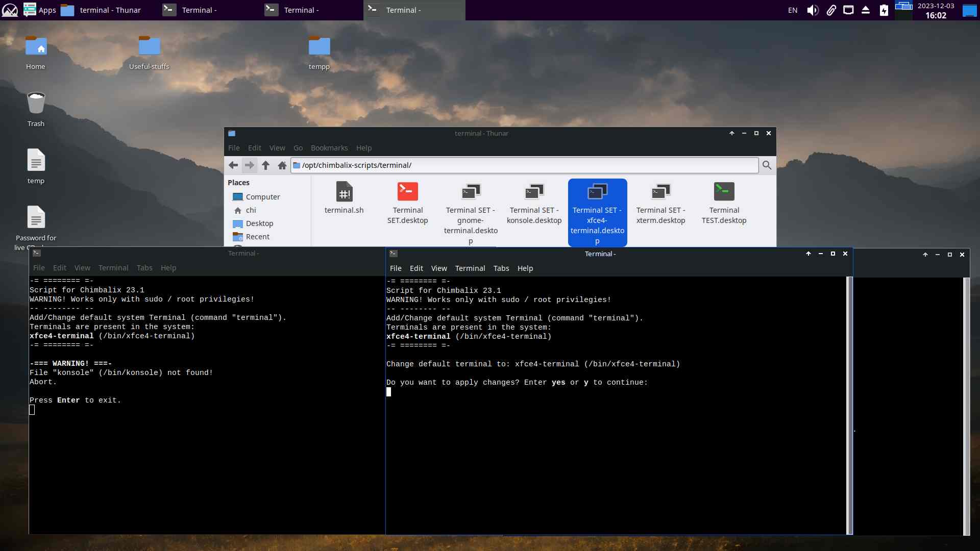Open Computer in Places sidebar
980x551 pixels.
262,197
